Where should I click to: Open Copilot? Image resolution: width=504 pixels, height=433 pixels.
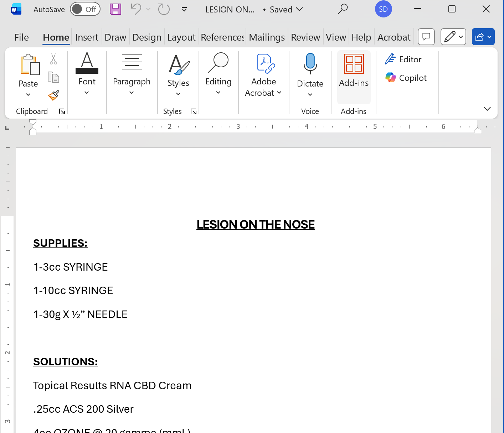406,78
